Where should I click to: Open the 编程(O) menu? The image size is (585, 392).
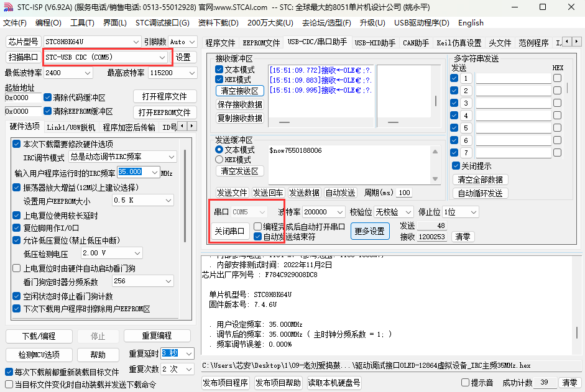[x=48, y=23]
